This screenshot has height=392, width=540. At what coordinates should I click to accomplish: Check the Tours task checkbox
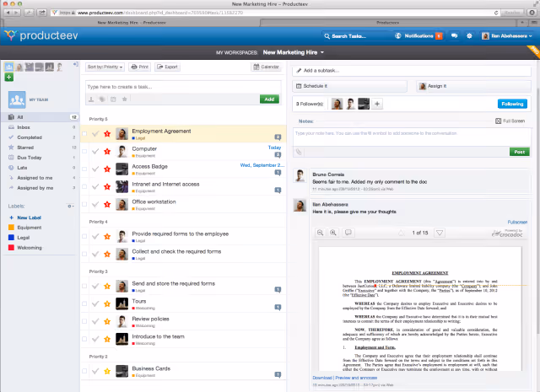[x=84, y=303]
